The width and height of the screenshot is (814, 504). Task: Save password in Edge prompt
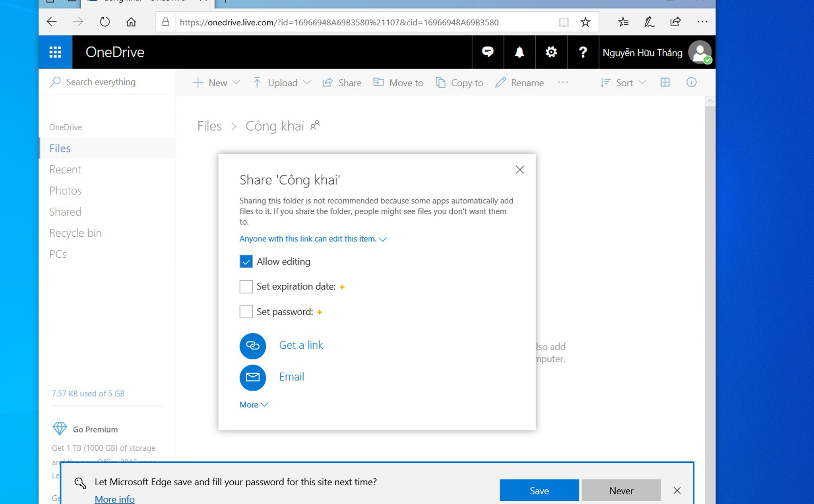tap(539, 490)
